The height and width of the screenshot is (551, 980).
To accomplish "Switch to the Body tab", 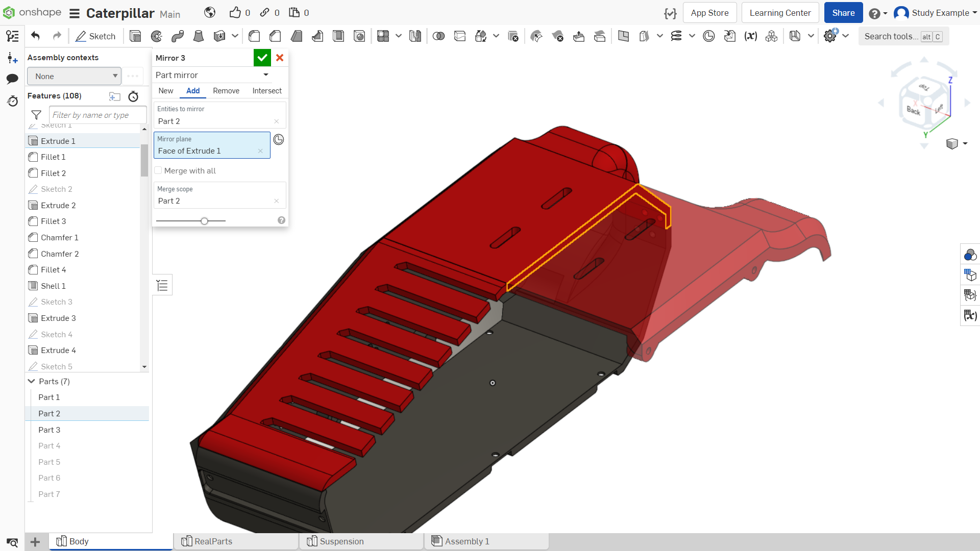I will tap(111, 541).
